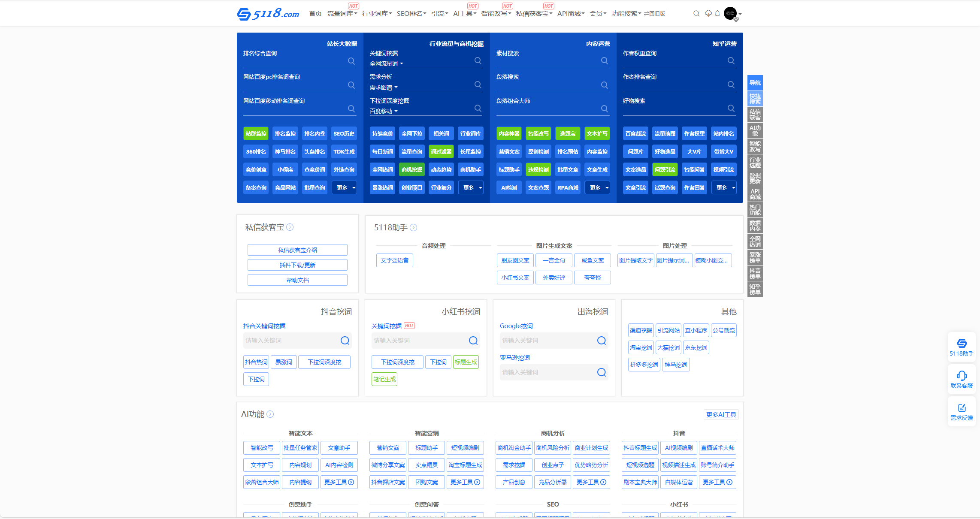Click circle arrow icon beside 私信获客宝 heading

[290, 227]
